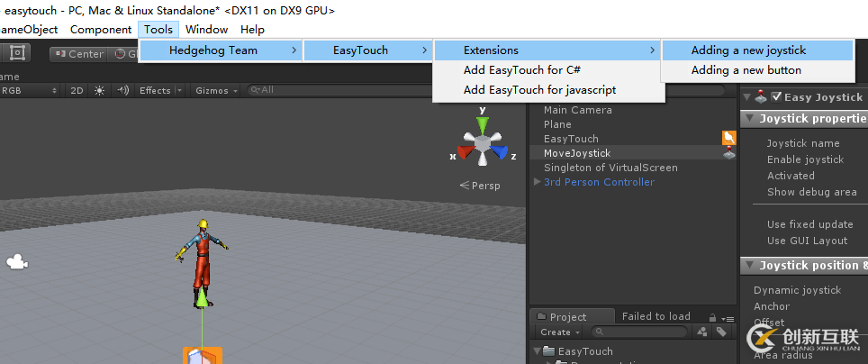
Task: Click the EasyTouch folder icon
Action: tap(549, 350)
